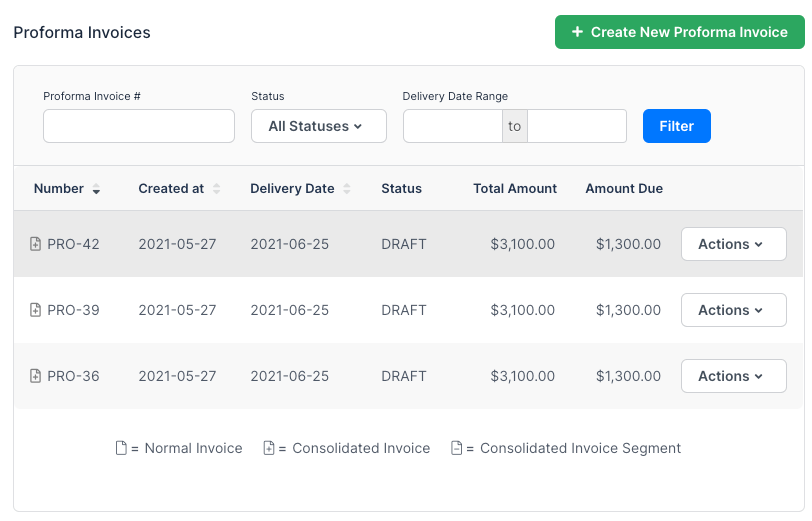This screenshot has width=812, height=521.
Task: Click the Consolidated Invoice legend icon
Action: (269, 448)
